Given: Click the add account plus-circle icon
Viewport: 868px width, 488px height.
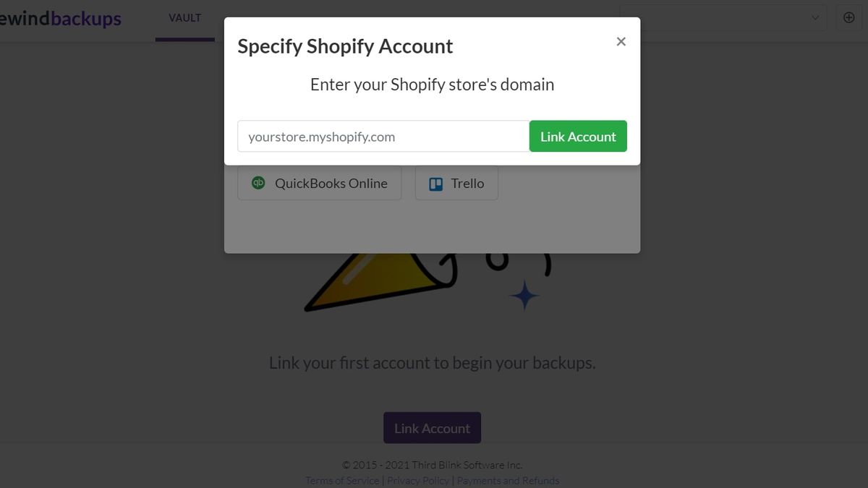Looking at the screenshot, I should pyautogui.click(x=849, y=18).
